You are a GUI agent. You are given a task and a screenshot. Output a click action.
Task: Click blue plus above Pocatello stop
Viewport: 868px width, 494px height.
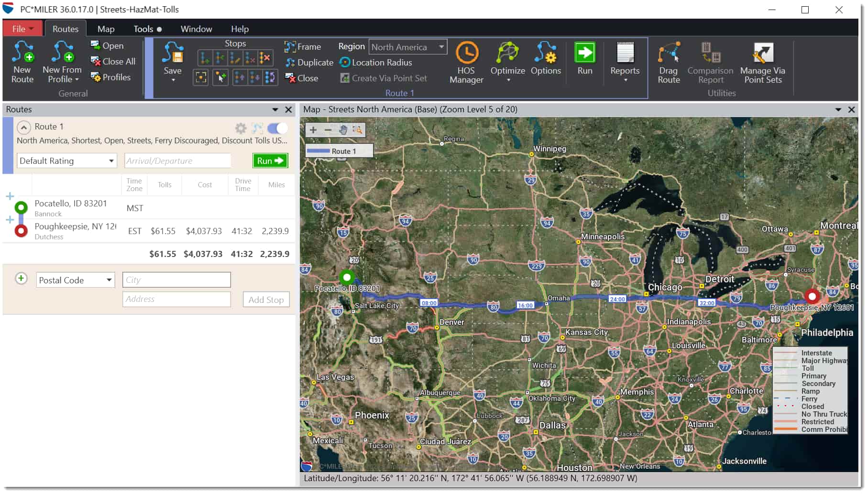point(10,196)
